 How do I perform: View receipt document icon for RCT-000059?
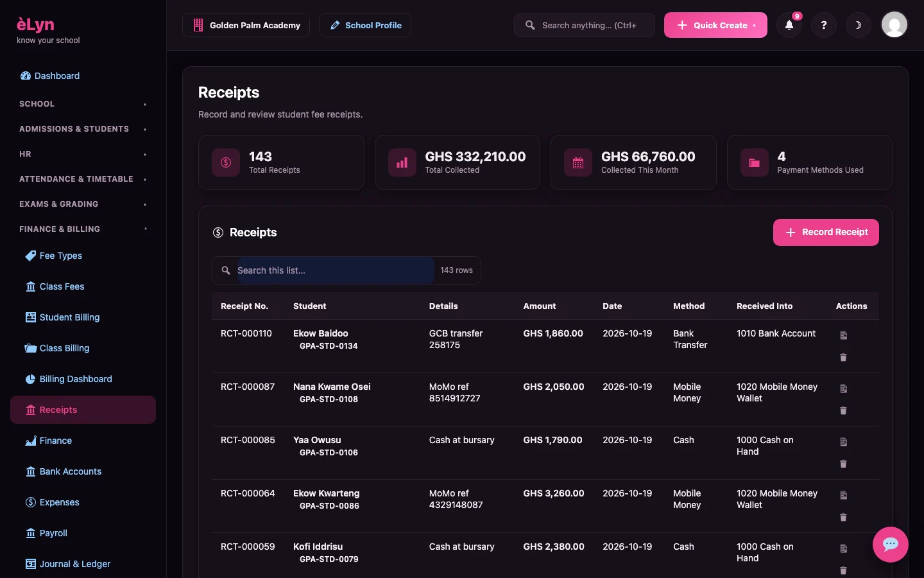pos(844,548)
